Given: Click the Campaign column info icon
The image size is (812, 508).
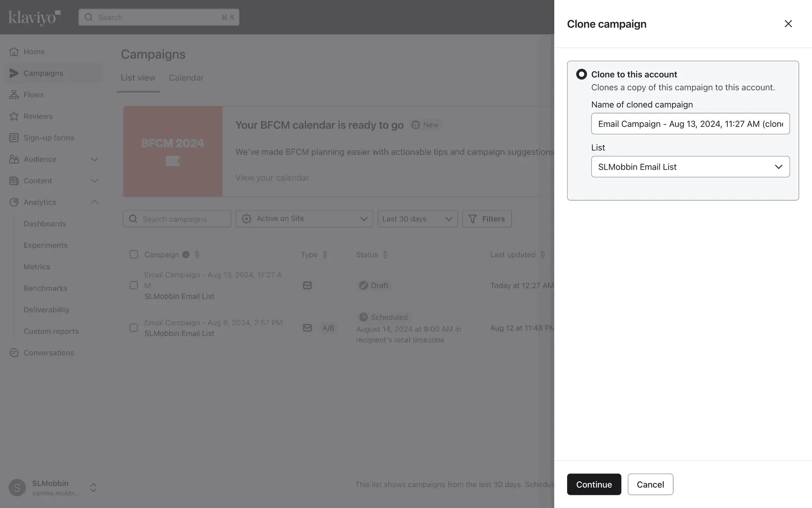Looking at the screenshot, I should coord(186,255).
